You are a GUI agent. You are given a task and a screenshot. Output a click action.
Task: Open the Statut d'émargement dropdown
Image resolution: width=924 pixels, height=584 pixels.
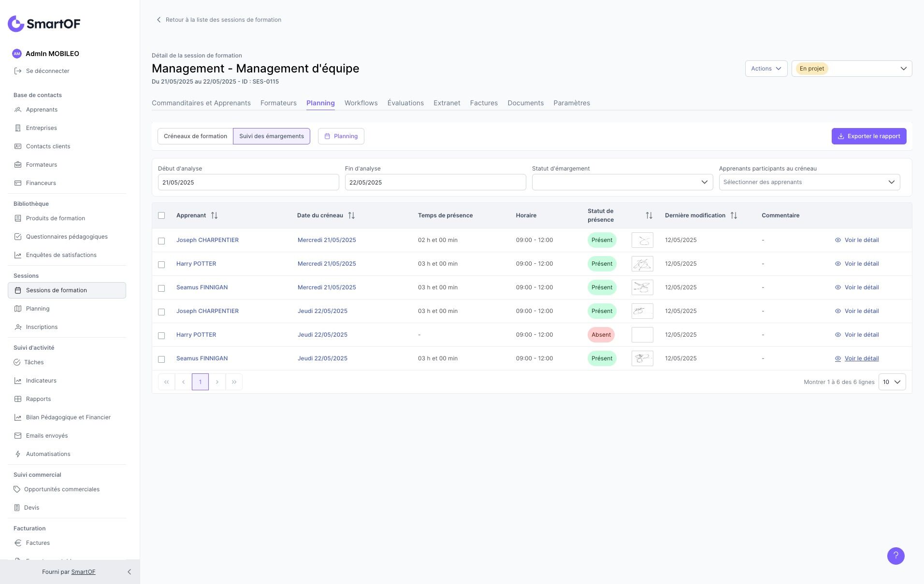coord(622,182)
